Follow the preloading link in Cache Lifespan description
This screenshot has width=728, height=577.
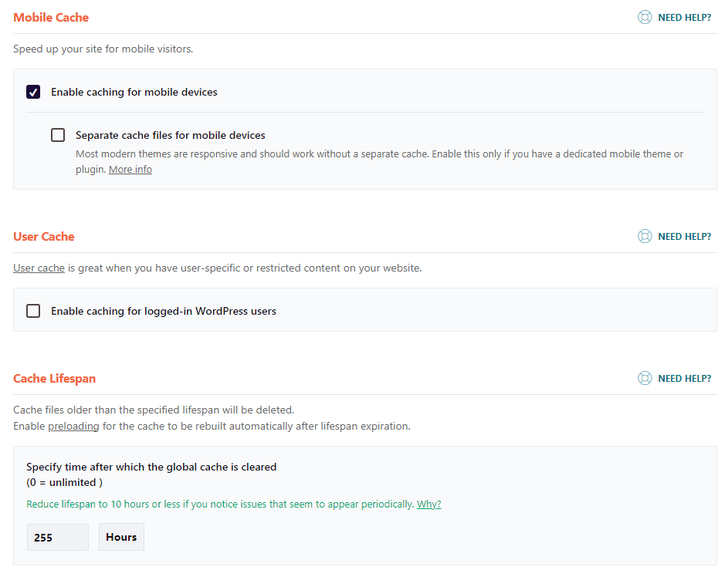point(73,427)
